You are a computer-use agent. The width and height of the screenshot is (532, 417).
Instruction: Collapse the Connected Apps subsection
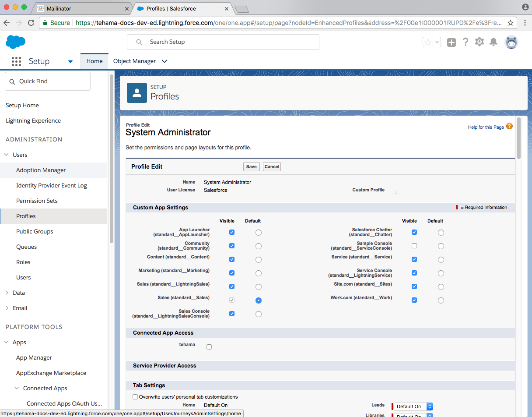(17, 388)
